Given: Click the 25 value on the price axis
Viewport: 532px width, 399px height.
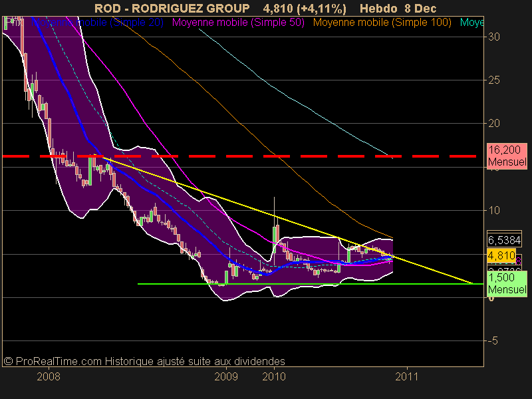Looking at the screenshot, I should (x=494, y=80).
